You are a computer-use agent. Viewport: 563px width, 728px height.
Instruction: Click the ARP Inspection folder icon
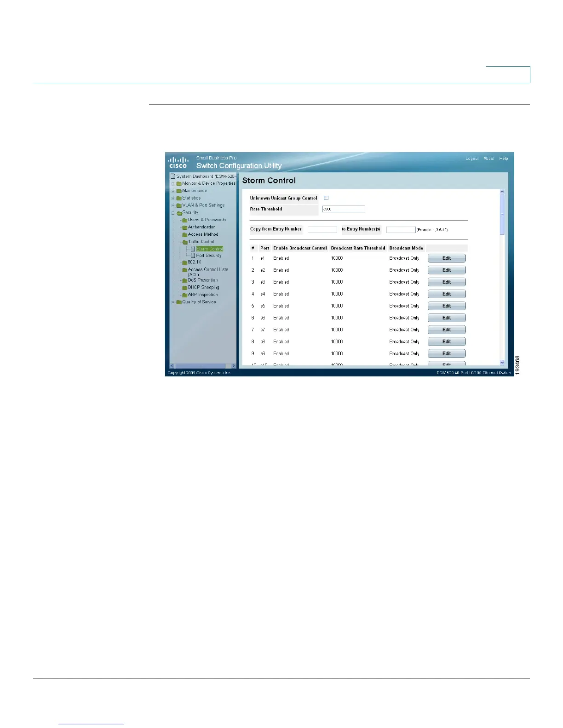pyautogui.click(x=185, y=295)
